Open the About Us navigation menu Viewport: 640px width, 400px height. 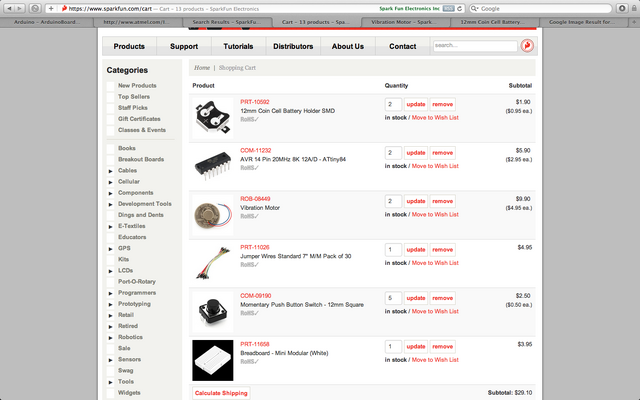[x=348, y=46]
